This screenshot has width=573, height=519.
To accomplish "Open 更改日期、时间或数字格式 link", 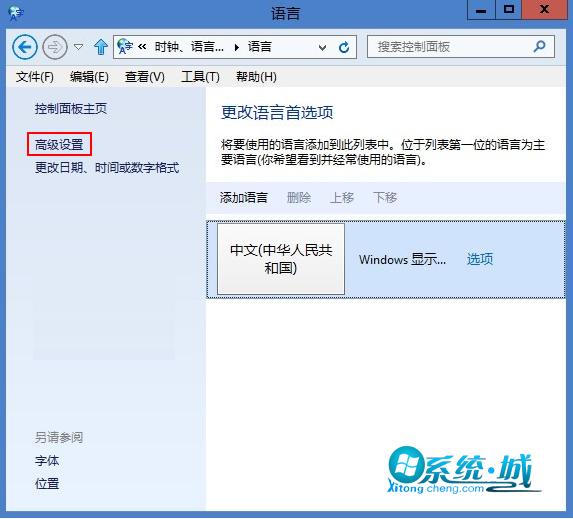I will coord(107,168).
